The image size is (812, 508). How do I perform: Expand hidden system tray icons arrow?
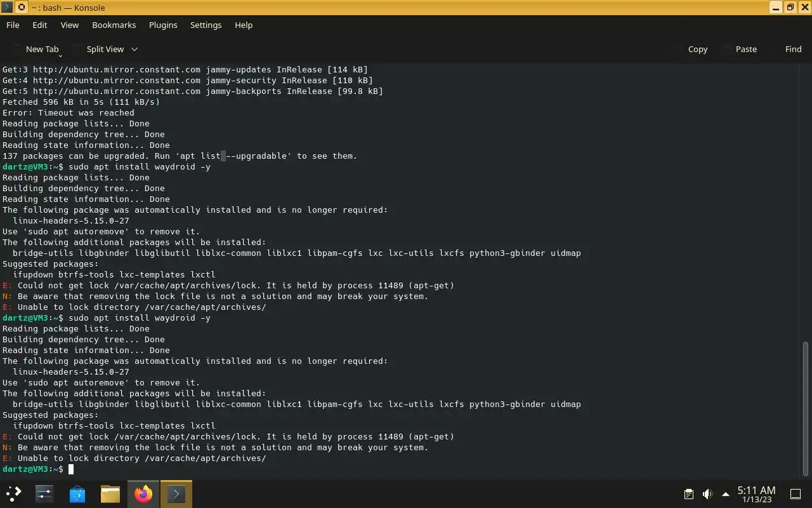click(x=726, y=494)
